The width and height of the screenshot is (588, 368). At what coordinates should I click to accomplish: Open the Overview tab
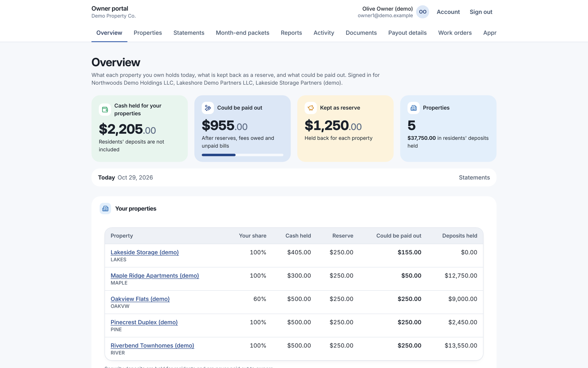(109, 33)
